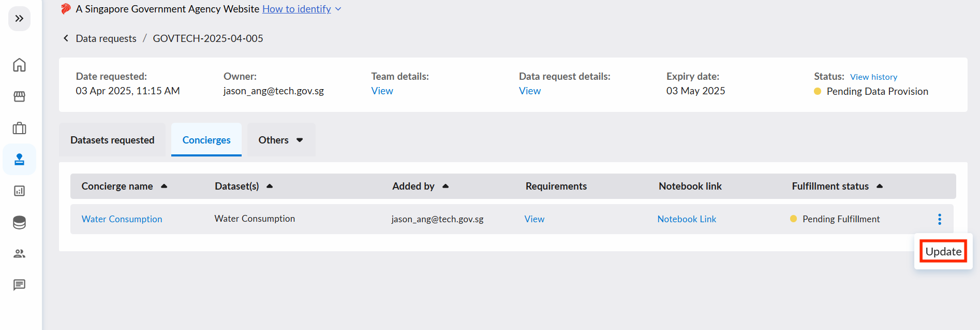Viewport: 980px width, 330px height.
Task: Click the owner email jason_ang@tech.gov.sg in header
Action: coord(274,91)
